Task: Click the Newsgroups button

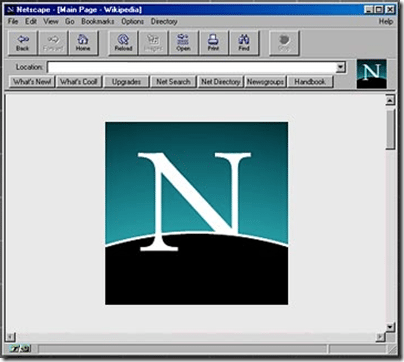Action: (265, 82)
